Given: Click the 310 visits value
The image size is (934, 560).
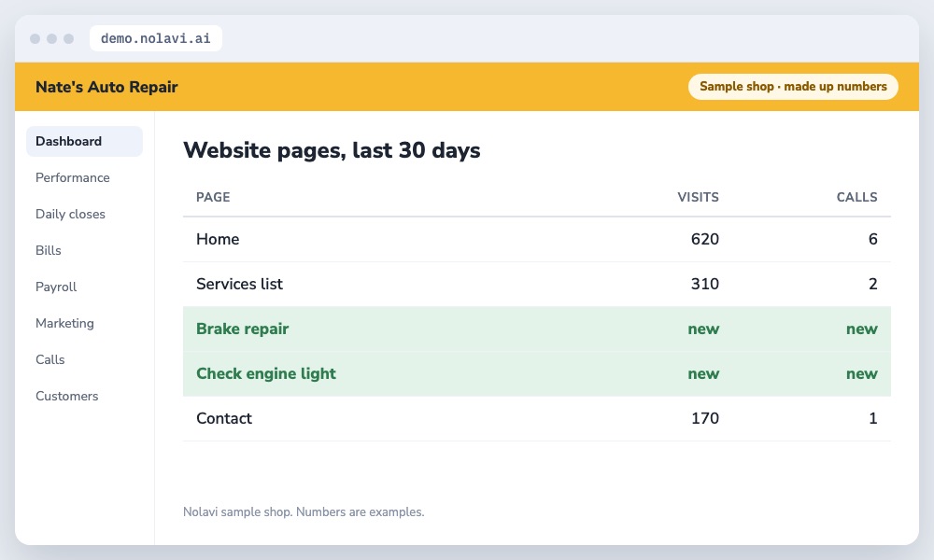Looking at the screenshot, I should [704, 284].
